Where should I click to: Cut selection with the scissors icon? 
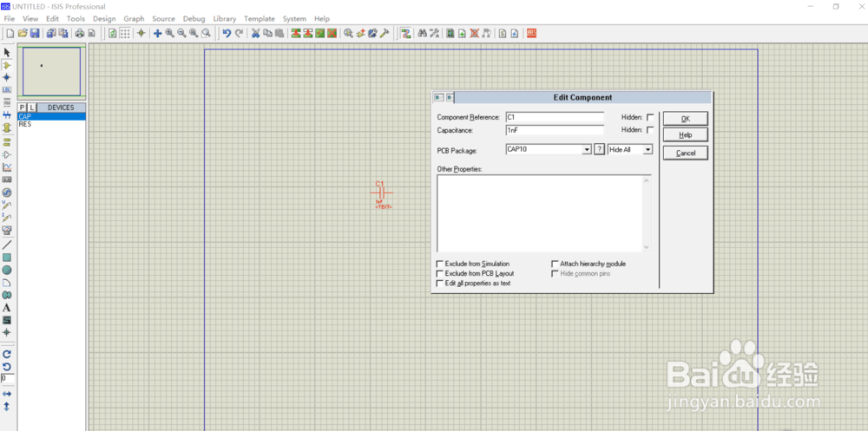pos(255,33)
